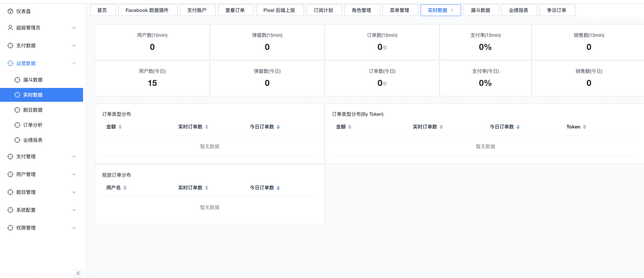Click the 支付管理 icon in sidebar

coord(10,156)
